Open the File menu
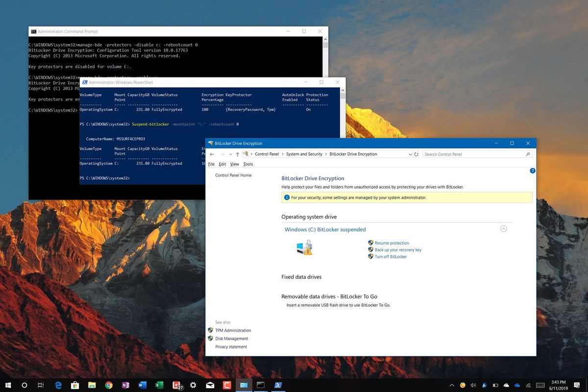Viewport: 588px width, 392px height. [x=211, y=164]
